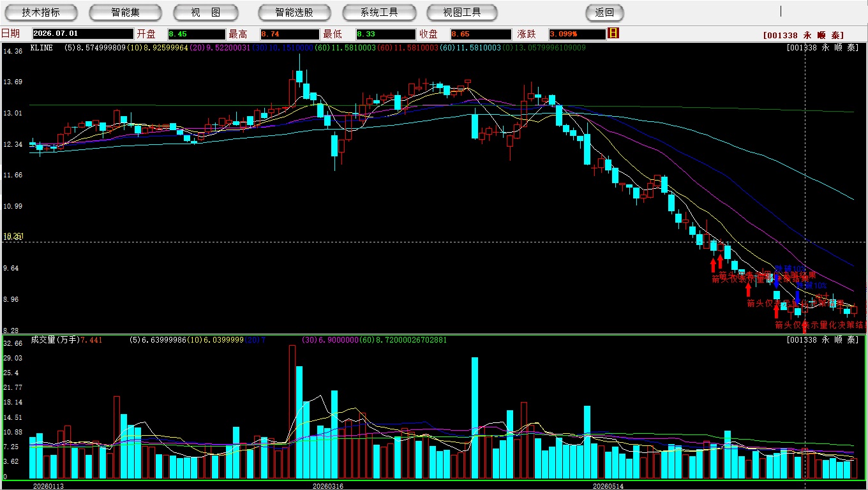Image resolution: width=868 pixels, height=490 pixels.
Task: Click the (10)8.92599964 moving average value
Action: coord(158,47)
